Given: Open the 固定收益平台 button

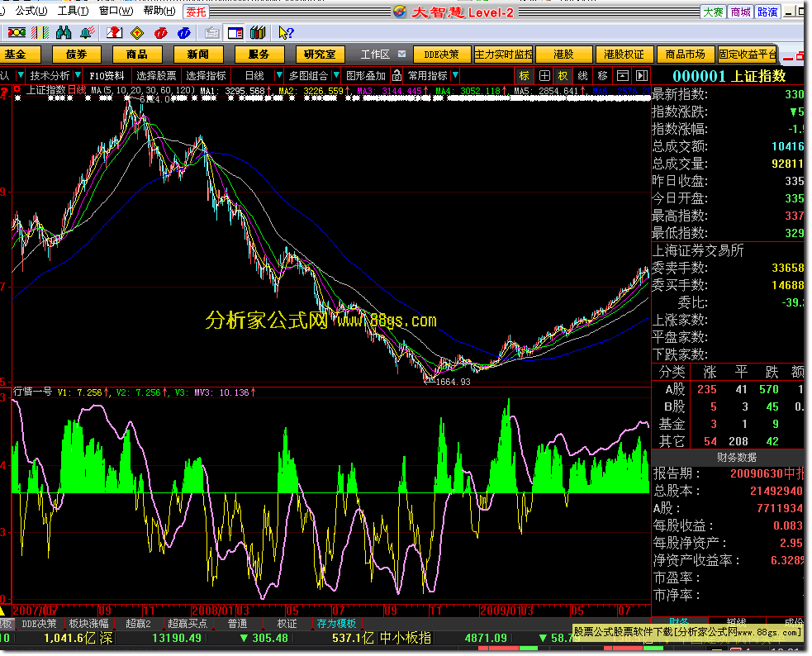Looking at the screenshot, I should (748, 55).
